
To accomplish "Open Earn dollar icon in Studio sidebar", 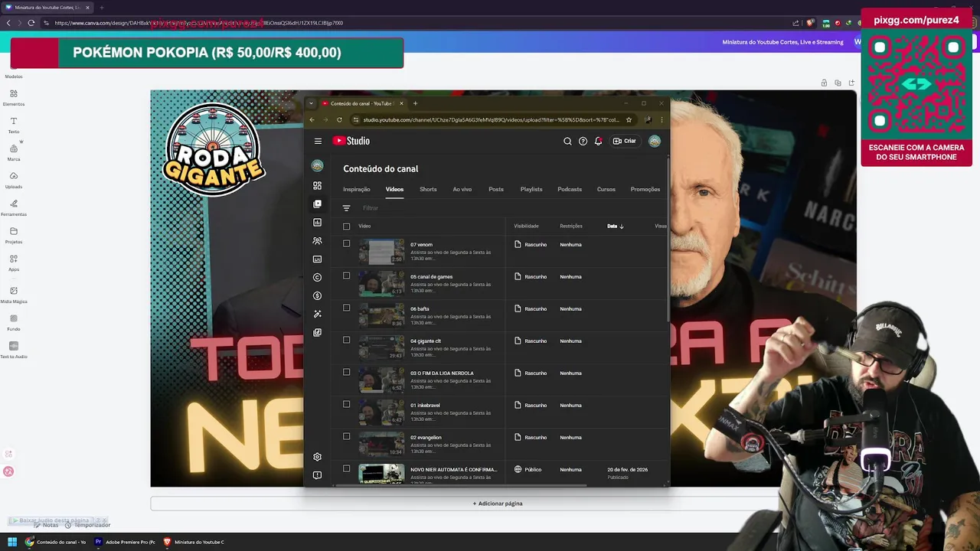I will click(x=317, y=295).
